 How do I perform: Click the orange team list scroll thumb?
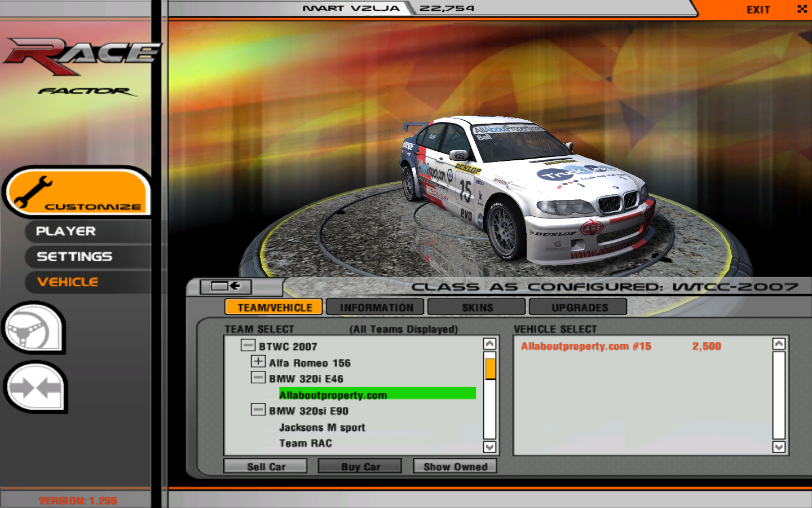click(490, 369)
